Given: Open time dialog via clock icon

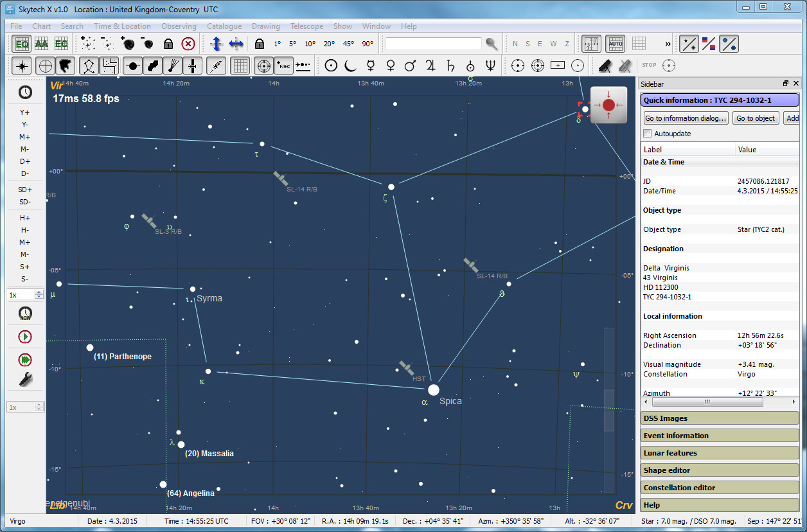Looking at the screenshot, I should click(x=25, y=92).
